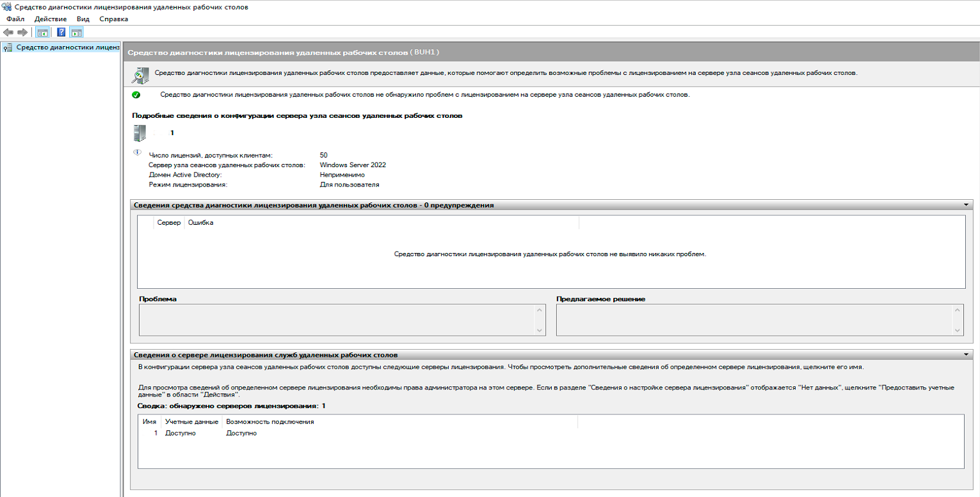Open the Действие menu
Image resolution: width=980 pixels, height=497 pixels.
[51, 19]
